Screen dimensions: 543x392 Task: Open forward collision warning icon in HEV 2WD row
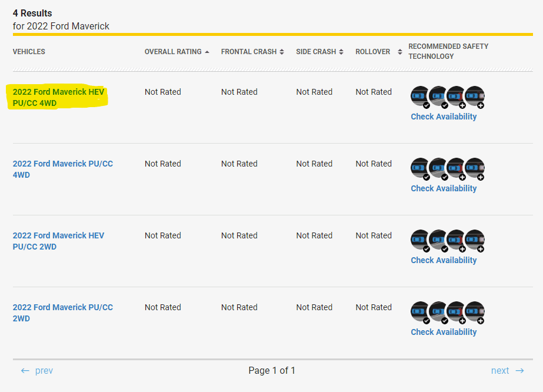point(420,240)
